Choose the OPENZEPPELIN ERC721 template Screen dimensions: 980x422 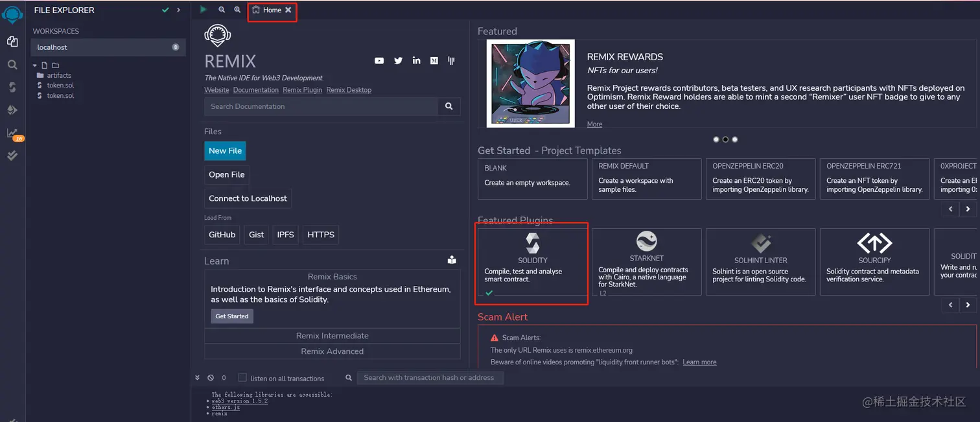(875, 179)
